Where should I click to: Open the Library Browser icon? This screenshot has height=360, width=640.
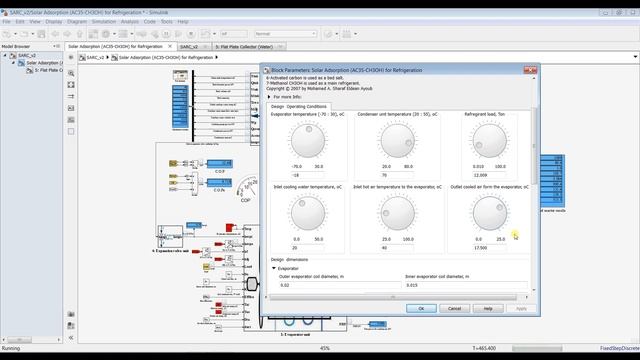click(x=93, y=34)
